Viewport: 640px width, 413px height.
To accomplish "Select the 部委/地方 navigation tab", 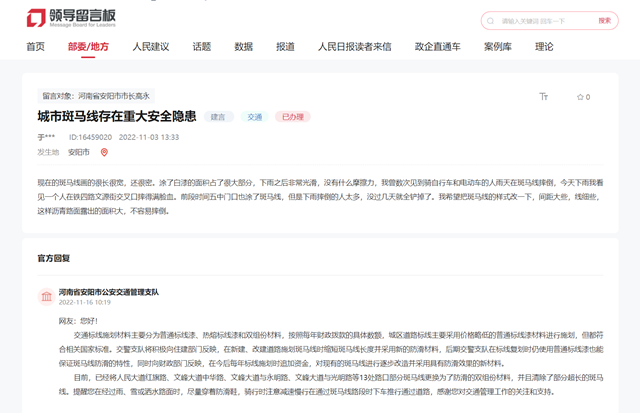I will point(88,47).
